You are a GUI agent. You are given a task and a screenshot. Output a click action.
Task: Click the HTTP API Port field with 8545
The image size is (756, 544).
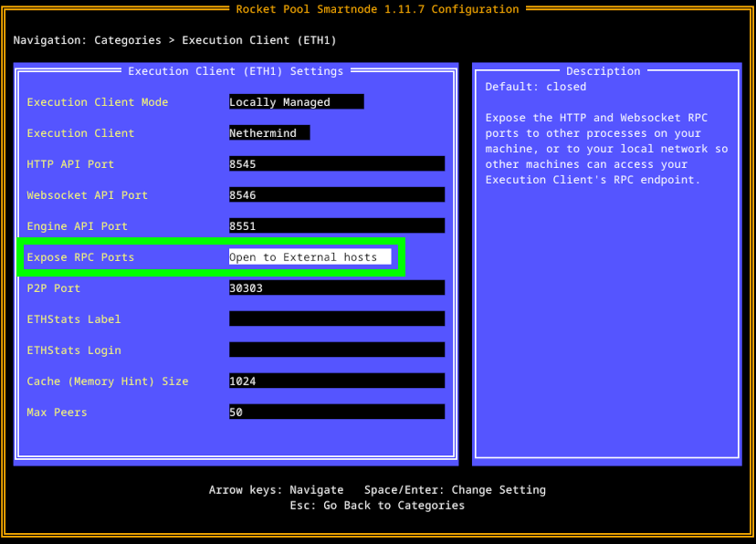coord(336,164)
